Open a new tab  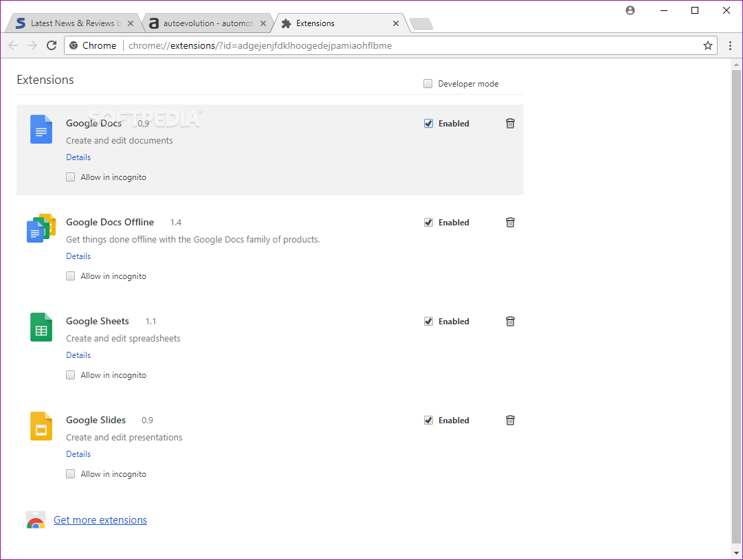click(x=421, y=23)
